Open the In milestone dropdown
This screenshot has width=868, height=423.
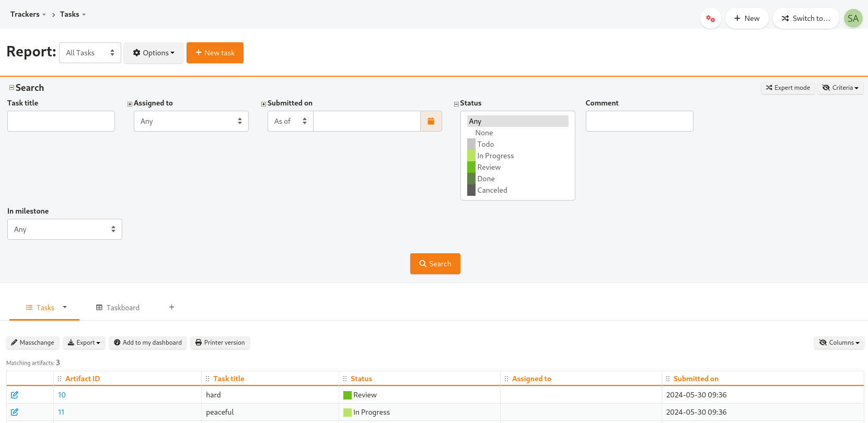(65, 229)
